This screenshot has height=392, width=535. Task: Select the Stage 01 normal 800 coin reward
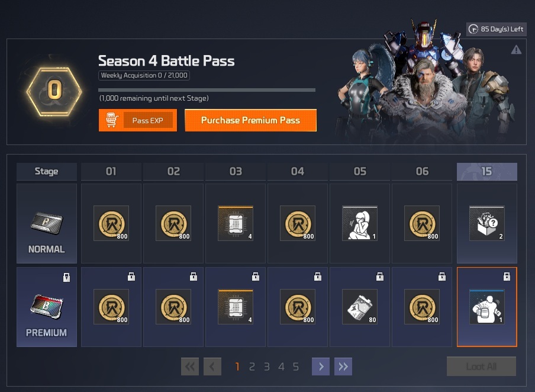111,223
